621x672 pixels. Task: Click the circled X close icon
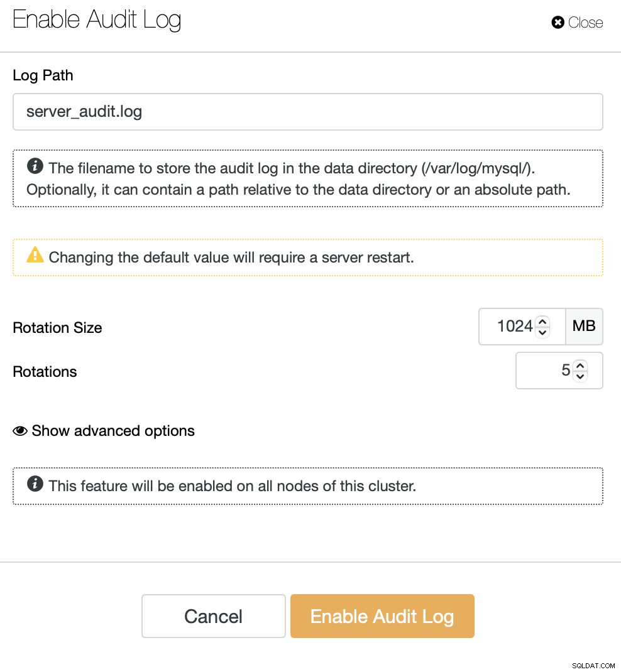pos(558,22)
